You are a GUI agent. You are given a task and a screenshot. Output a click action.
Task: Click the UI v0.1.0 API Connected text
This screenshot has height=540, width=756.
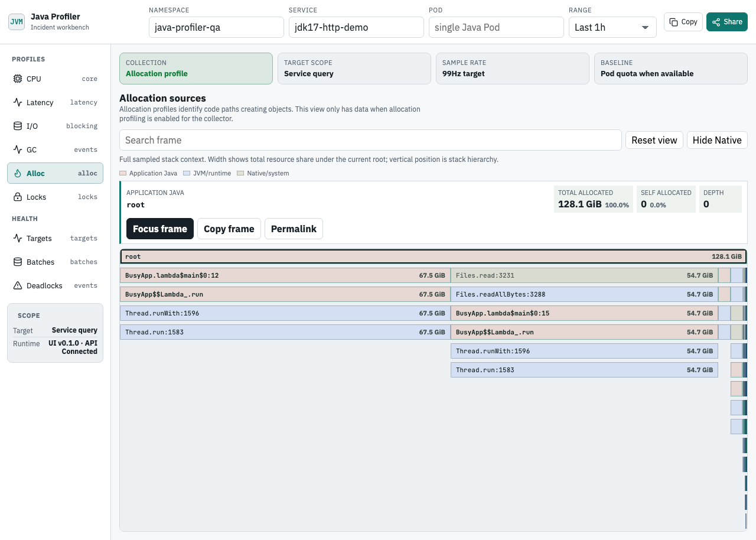[73, 347]
